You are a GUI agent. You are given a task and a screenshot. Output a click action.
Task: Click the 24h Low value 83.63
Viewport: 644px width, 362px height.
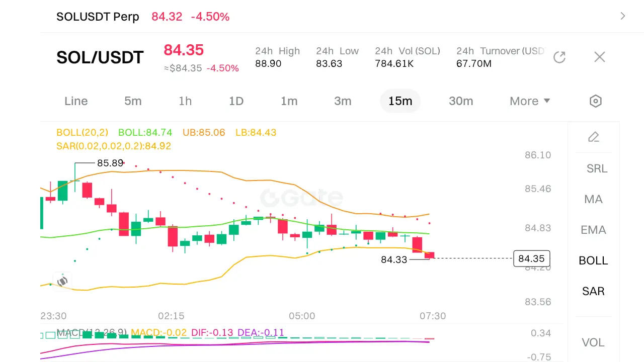pos(329,64)
